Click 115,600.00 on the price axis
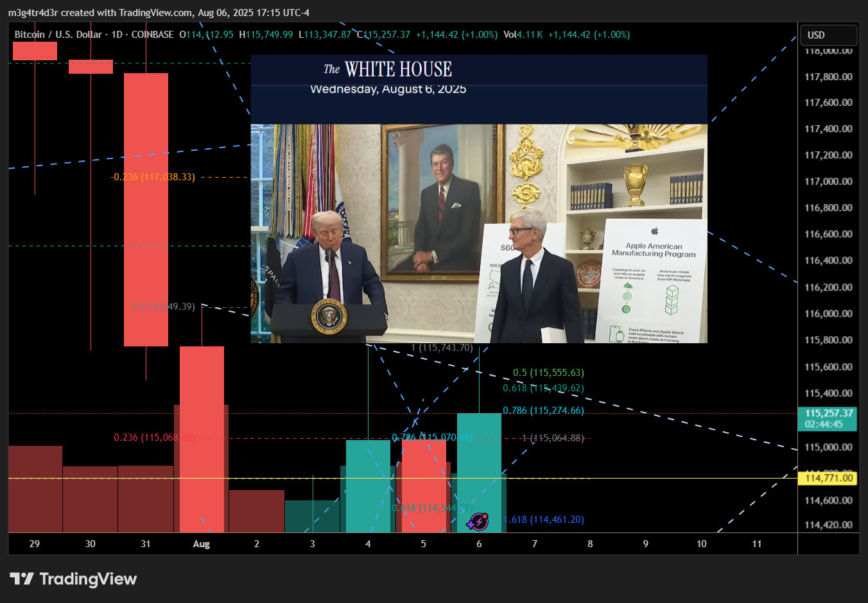This screenshot has width=868, height=603. tap(829, 367)
